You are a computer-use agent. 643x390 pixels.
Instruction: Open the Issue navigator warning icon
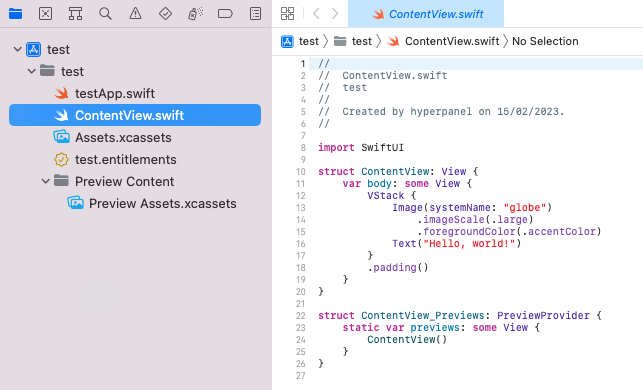point(135,14)
